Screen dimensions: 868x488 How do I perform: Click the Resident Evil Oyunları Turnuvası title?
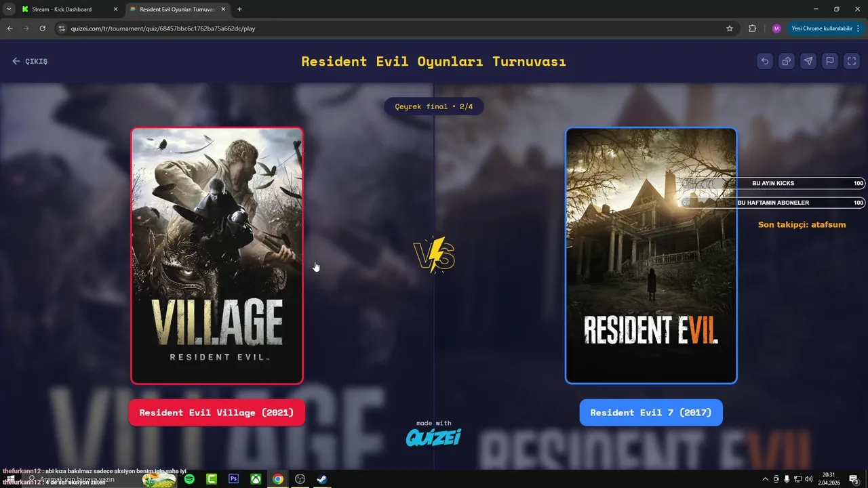point(433,61)
